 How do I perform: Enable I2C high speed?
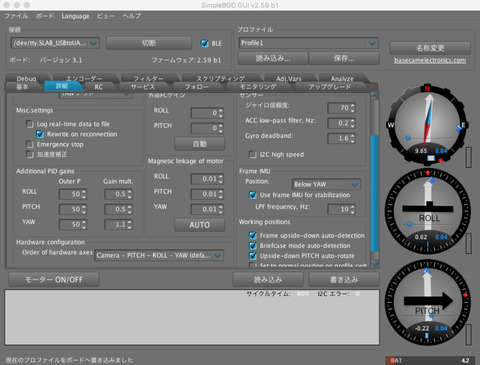tap(253, 154)
